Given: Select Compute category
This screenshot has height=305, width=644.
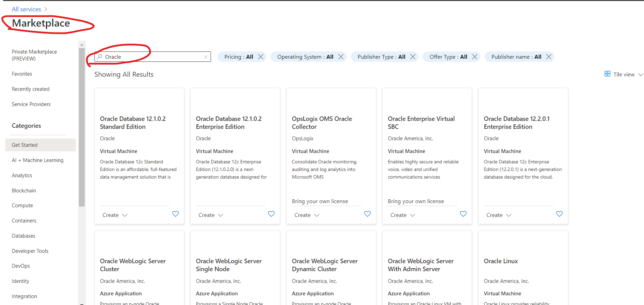Looking at the screenshot, I should pos(22,206).
